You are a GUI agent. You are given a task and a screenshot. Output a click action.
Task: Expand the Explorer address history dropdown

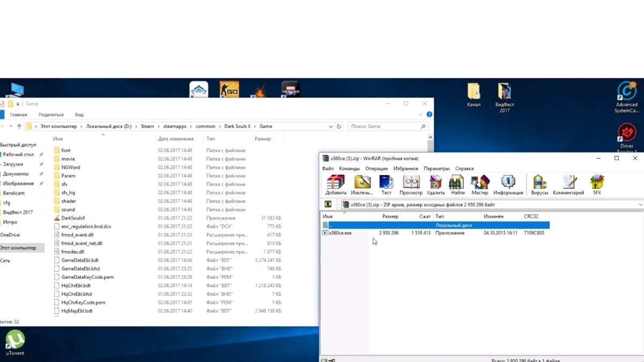(x=331, y=127)
